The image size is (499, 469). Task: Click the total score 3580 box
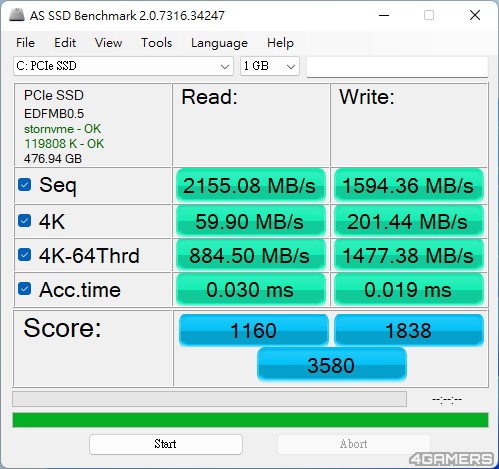pyautogui.click(x=332, y=365)
